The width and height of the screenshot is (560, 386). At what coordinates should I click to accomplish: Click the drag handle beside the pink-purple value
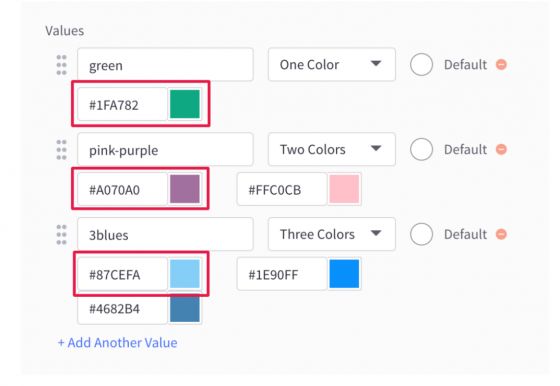coord(61,150)
